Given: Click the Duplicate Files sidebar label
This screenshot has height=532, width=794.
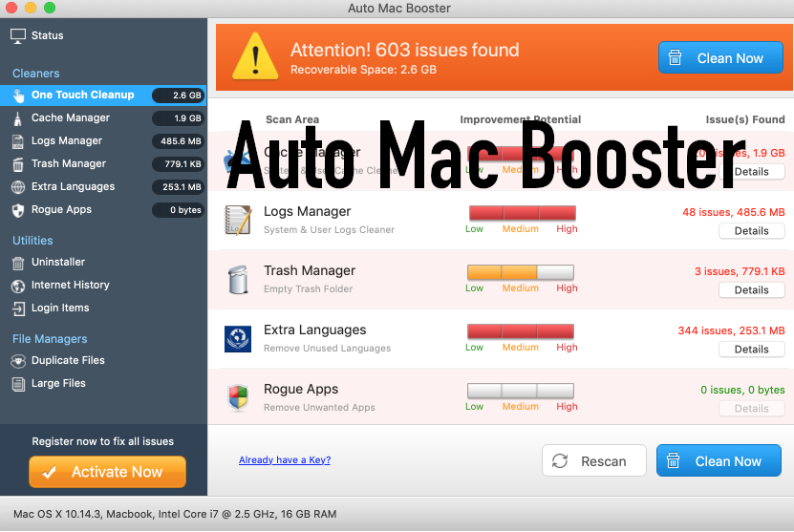Looking at the screenshot, I should [x=68, y=360].
